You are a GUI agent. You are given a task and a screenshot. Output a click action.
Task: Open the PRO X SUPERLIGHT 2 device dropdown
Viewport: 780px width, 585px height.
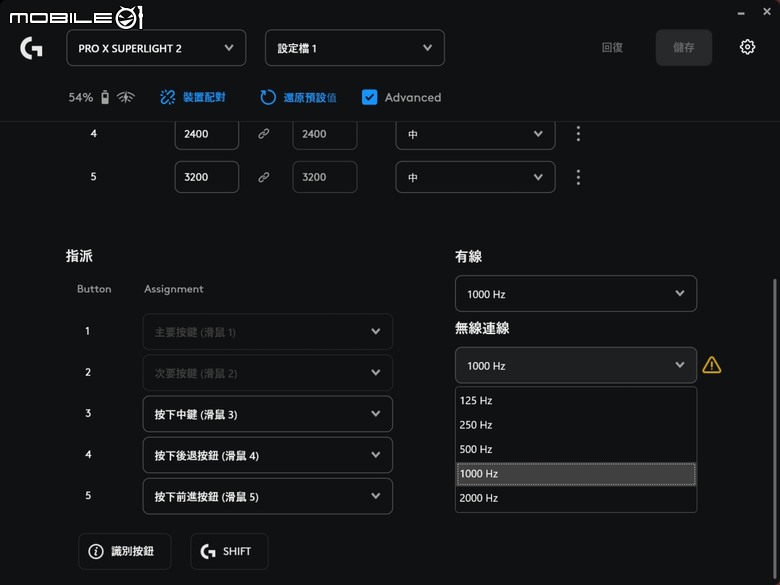[x=156, y=48]
